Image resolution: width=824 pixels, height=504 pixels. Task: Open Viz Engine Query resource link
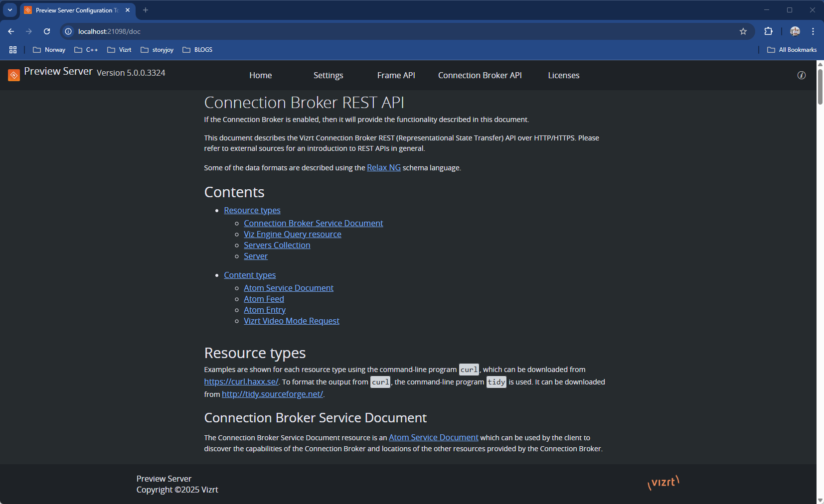tap(293, 234)
